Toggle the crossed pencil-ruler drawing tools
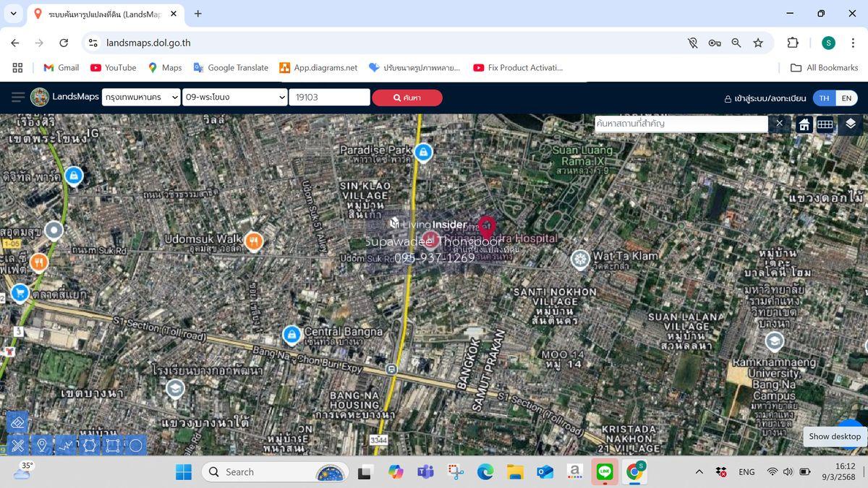Viewport: 868px width, 488px height. 17,445
